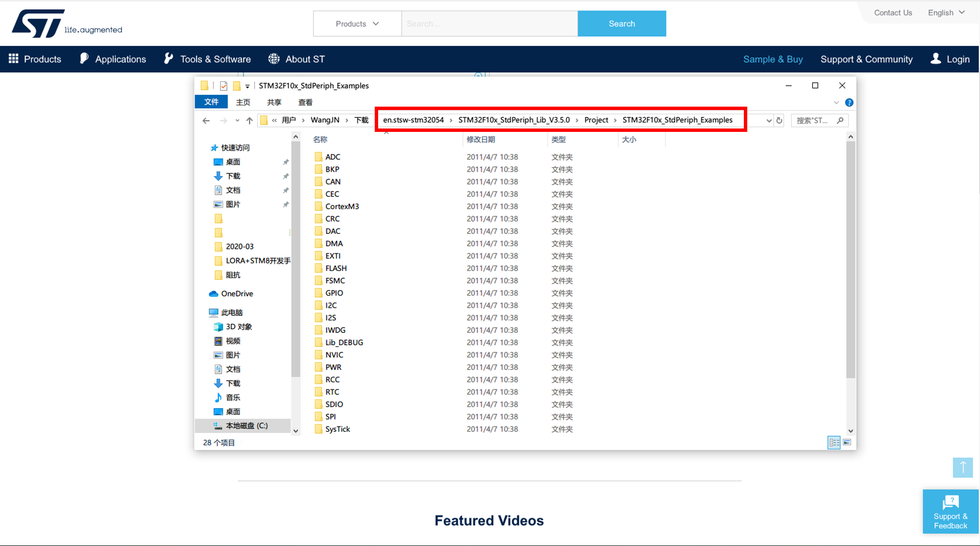Open the Products grid menu icon

click(x=13, y=59)
